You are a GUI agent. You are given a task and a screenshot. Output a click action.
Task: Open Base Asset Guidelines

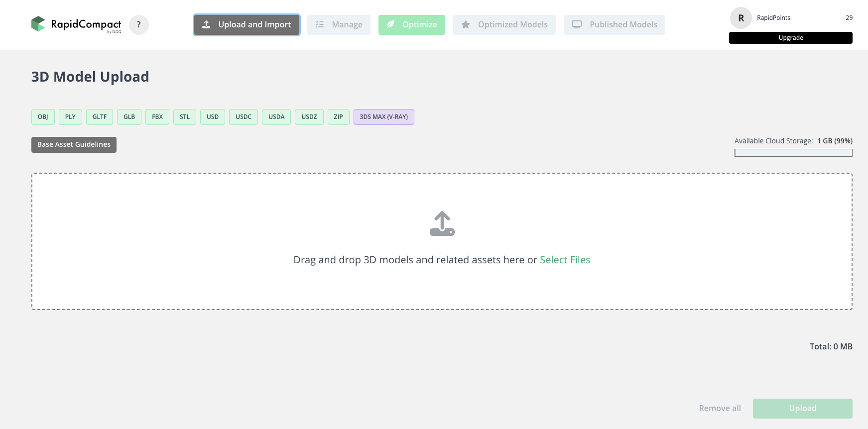click(x=74, y=145)
